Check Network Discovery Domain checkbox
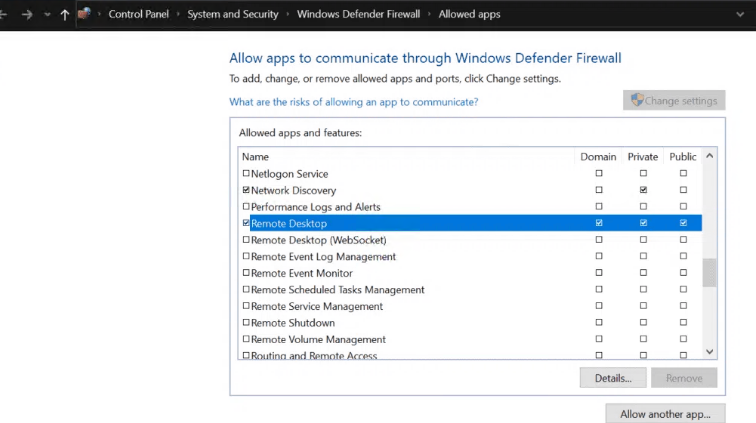Viewport: 756px width, 423px height. pyautogui.click(x=599, y=190)
